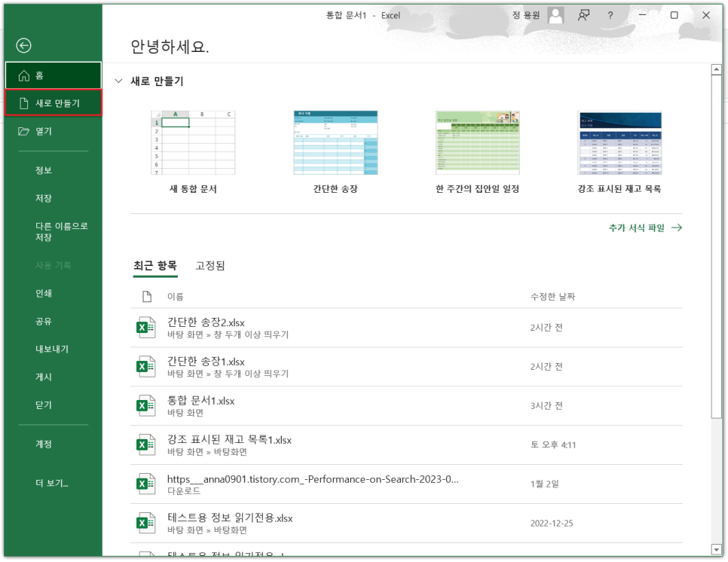
Task: Open 내보내기 in the sidebar
Action: (54, 349)
